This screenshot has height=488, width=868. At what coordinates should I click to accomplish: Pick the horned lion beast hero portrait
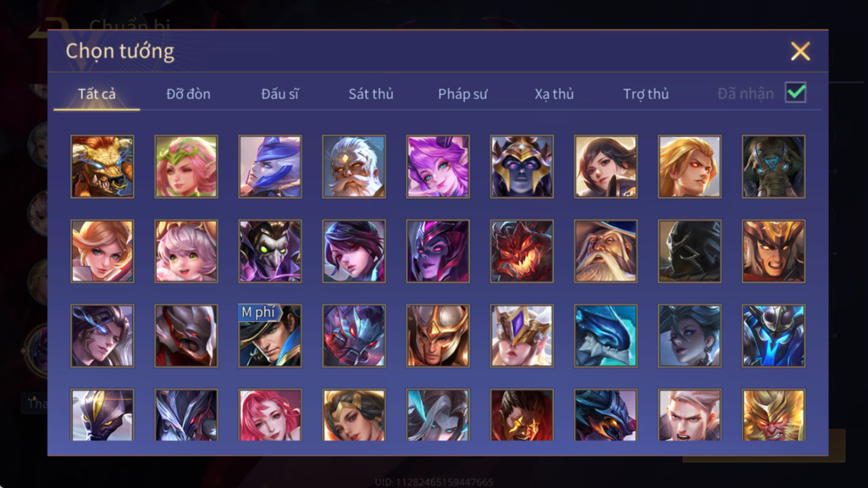[102, 166]
